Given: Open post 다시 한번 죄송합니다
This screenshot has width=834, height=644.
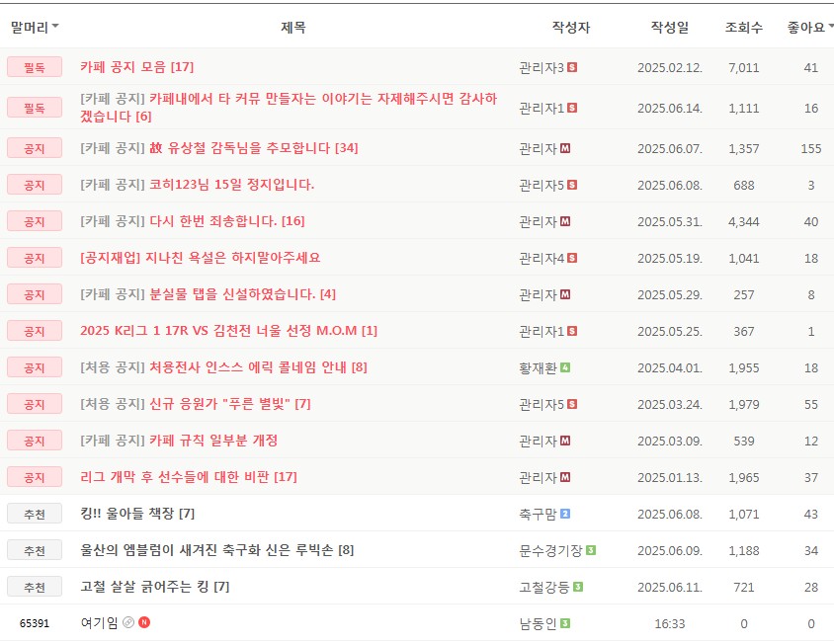Looking at the screenshot, I should pos(212,220).
